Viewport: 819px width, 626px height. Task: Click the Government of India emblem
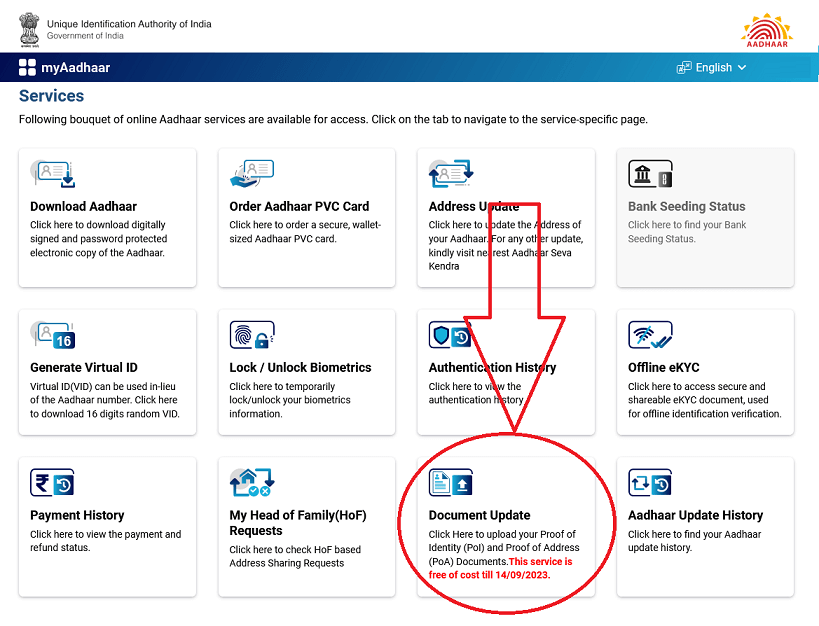[29, 30]
